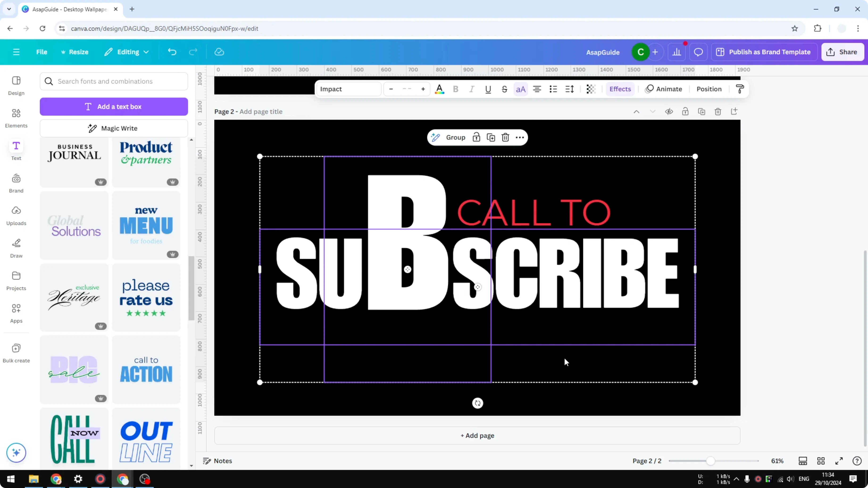Viewport: 868px width, 488px height.
Task: Open the Editing mode dropdown
Action: coord(127,52)
